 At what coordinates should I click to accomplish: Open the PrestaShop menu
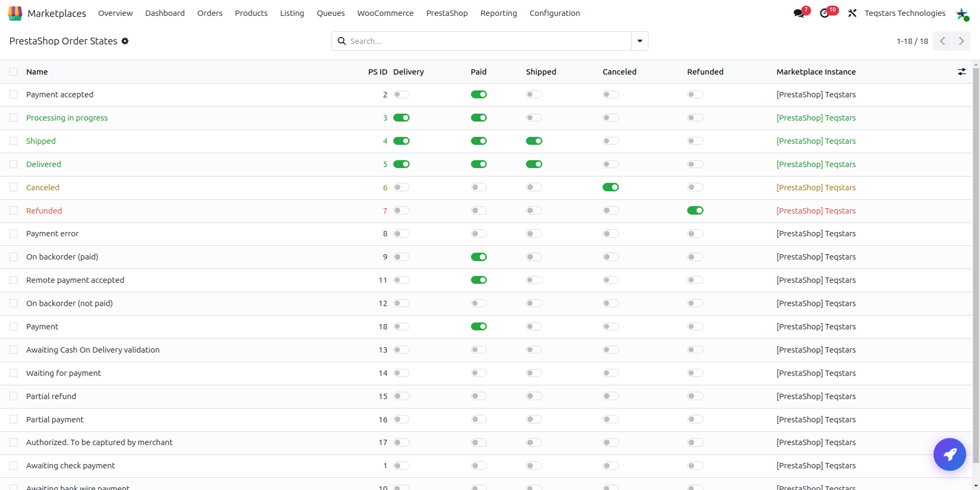click(447, 13)
